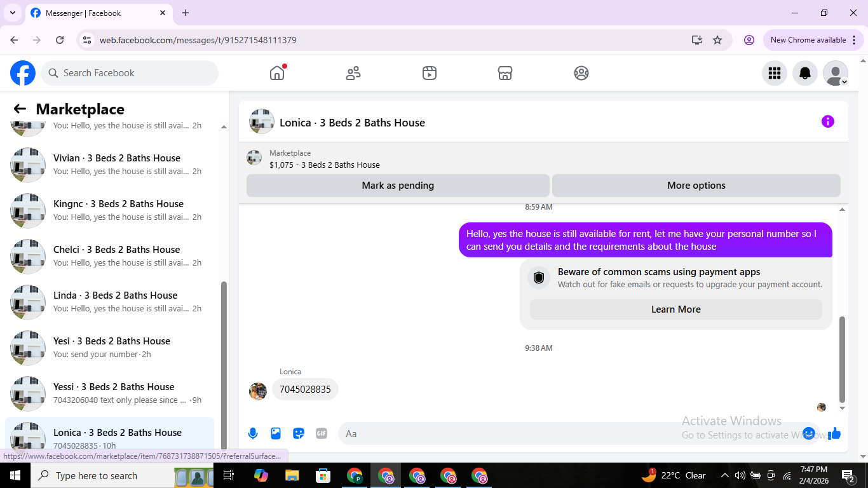Open the account profile avatar menu
Screen dimensions: 868x488
(836, 73)
